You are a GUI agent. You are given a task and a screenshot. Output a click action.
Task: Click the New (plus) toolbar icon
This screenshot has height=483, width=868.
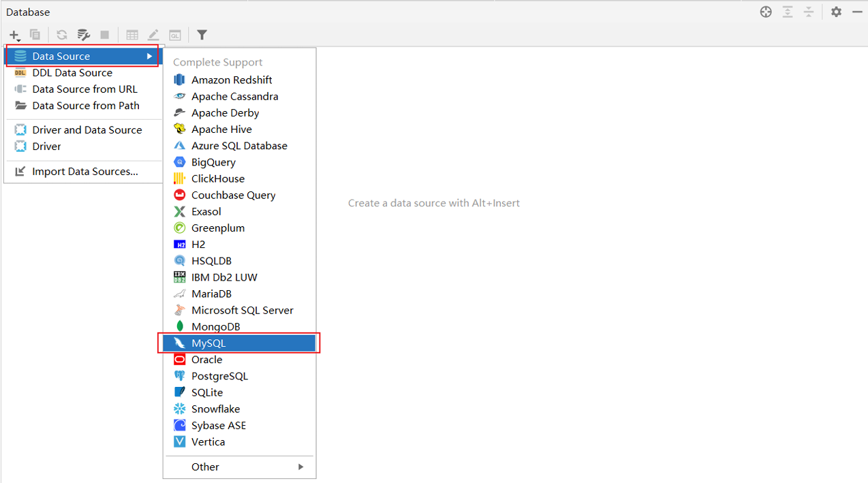click(x=14, y=35)
